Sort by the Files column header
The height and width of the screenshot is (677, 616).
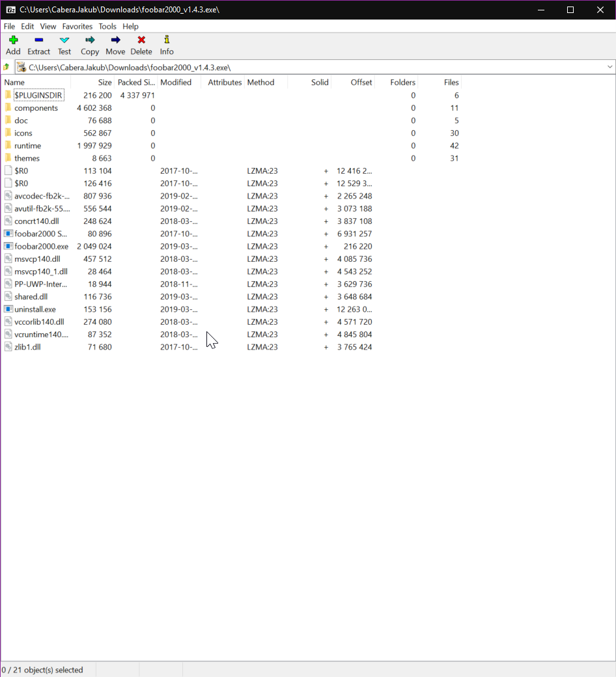pyautogui.click(x=440, y=82)
